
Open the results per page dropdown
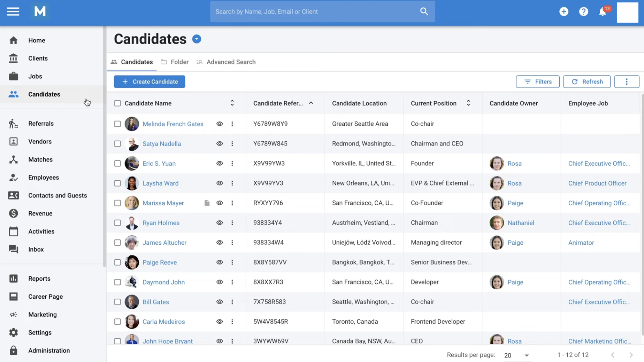[517, 355]
